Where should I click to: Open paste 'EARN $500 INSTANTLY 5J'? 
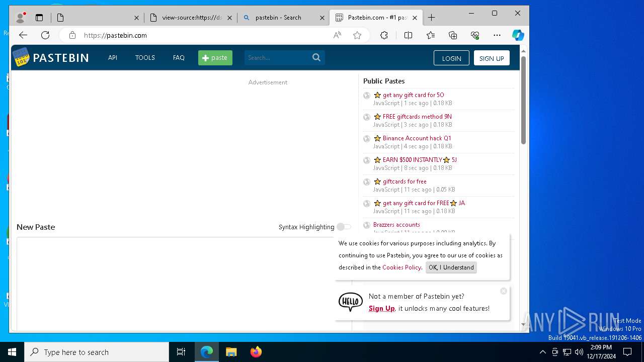(x=420, y=159)
